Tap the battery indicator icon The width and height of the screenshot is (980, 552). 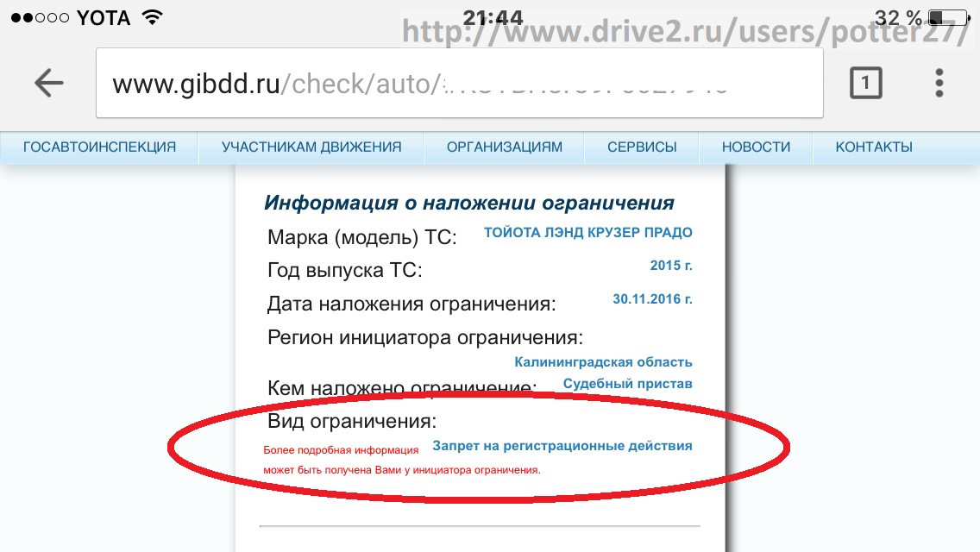click(949, 17)
